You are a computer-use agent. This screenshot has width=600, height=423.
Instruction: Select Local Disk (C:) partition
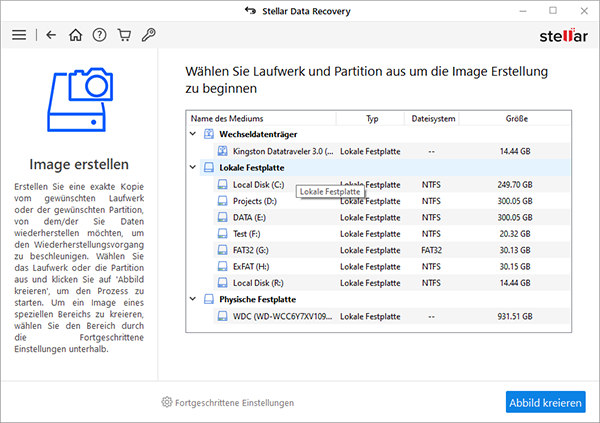click(x=392, y=185)
